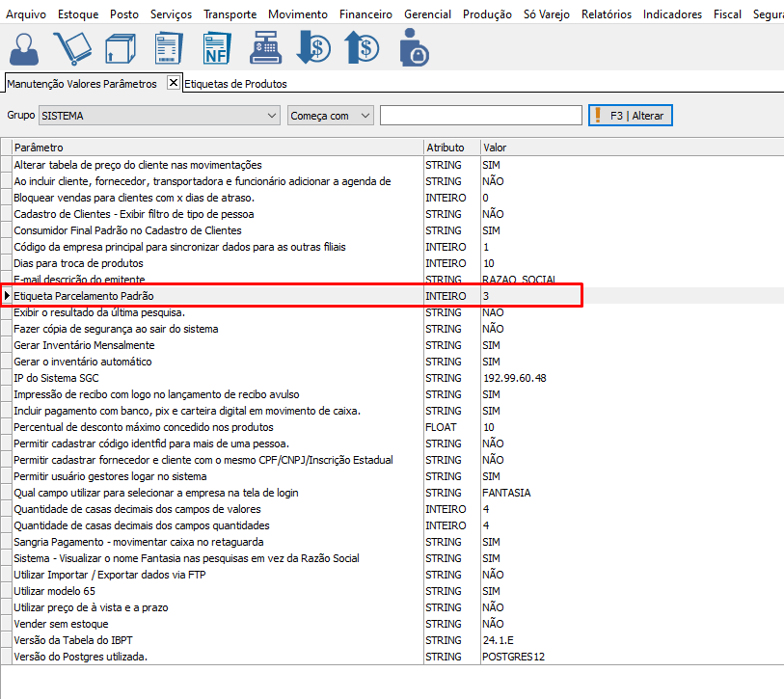The height and width of the screenshot is (699, 784).
Task: Open the cash register icon
Action: tap(266, 48)
